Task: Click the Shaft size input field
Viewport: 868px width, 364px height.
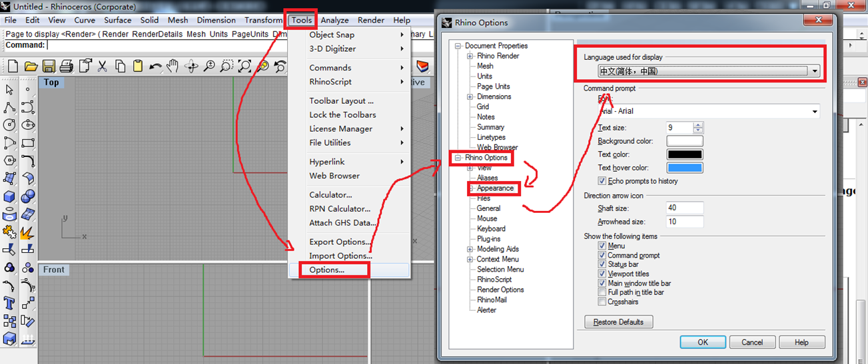Action: (x=685, y=208)
